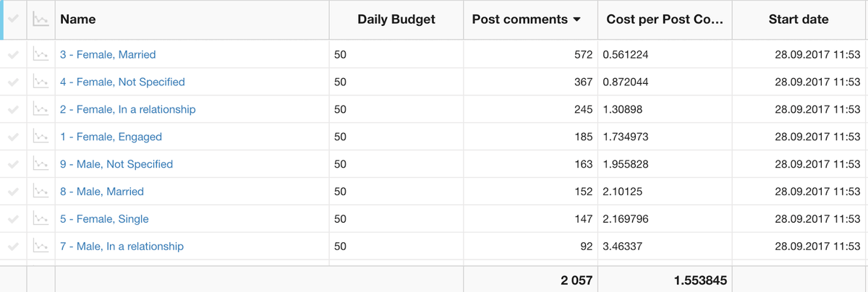Tick checkmark for 3 - Female, Married row
The width and height of the screenshot is (868, 292).
[x=12, y=55]
